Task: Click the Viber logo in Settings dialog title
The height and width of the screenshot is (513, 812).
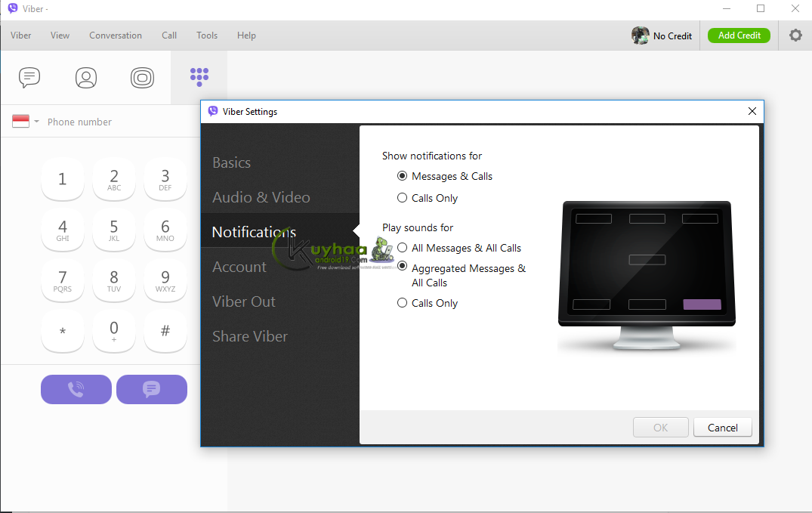Action: click(x=213, y=111)
